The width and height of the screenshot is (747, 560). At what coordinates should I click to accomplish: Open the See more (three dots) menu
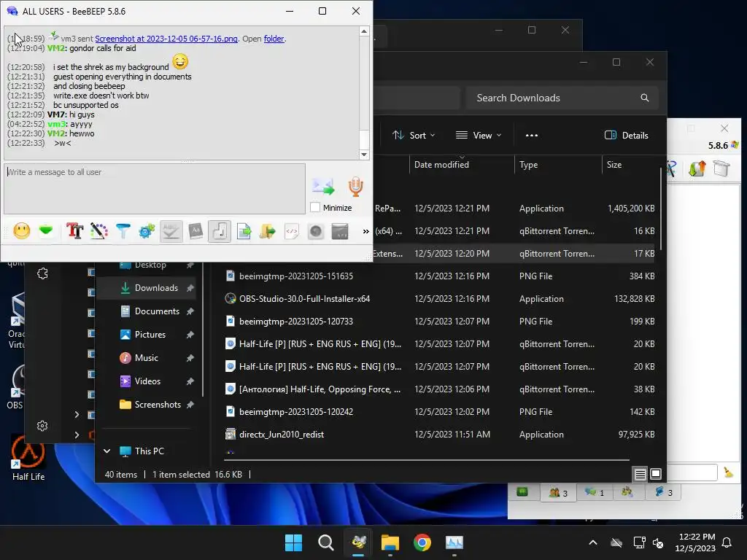coord(532,135)
